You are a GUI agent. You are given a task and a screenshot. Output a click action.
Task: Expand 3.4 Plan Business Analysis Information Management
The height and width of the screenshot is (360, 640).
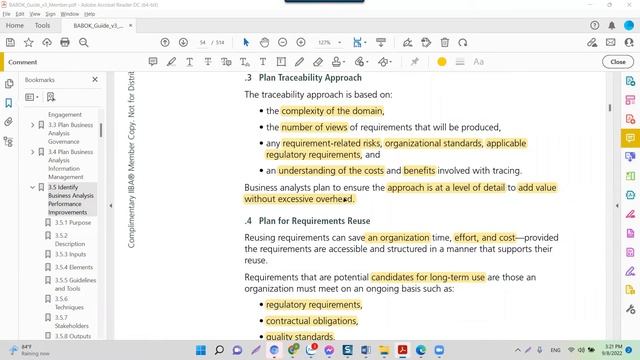click(x=33, y=152)
